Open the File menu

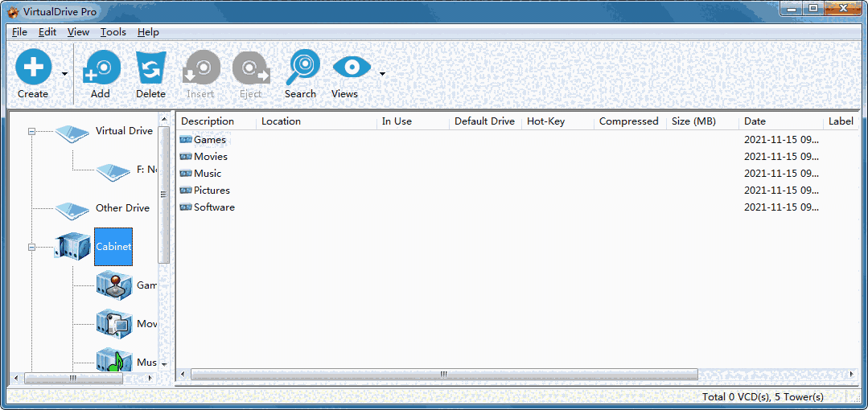click(x=19, y=32)
